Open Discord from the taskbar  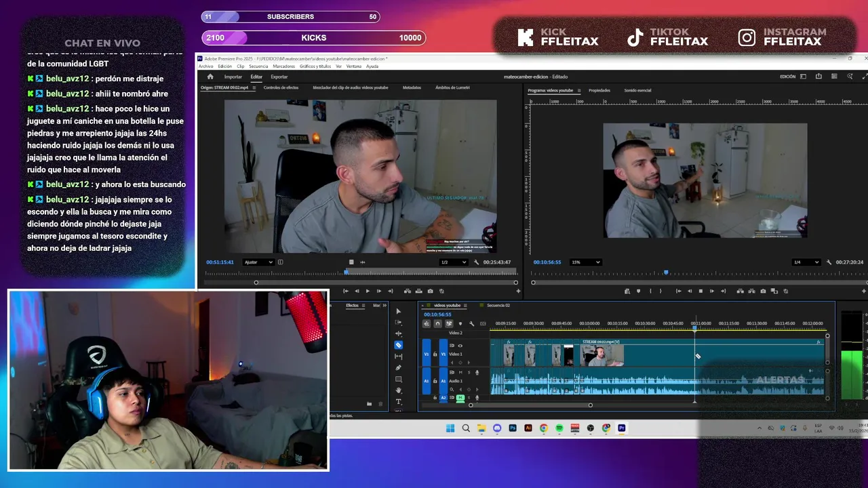(497, 428)
